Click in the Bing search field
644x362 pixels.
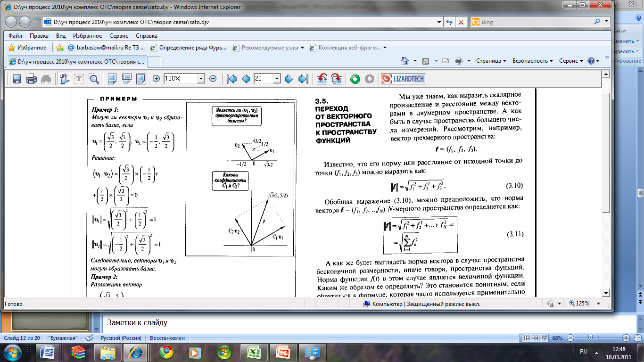[x=535, y=22]
